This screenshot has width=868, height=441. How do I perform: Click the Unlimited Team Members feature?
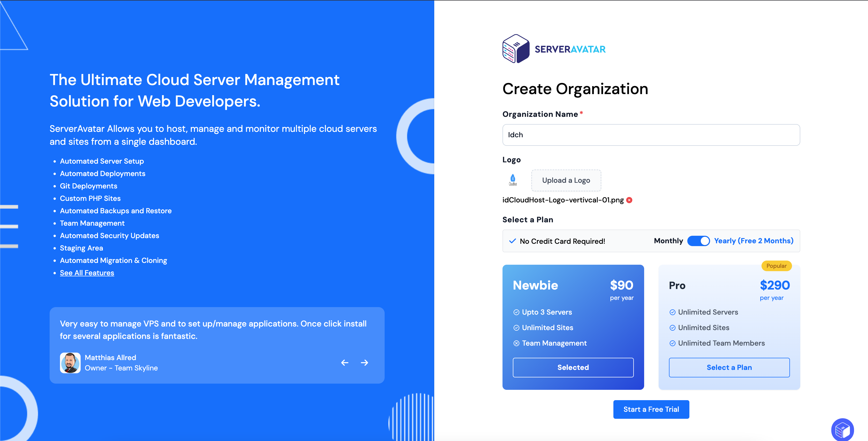click(721, 343)
